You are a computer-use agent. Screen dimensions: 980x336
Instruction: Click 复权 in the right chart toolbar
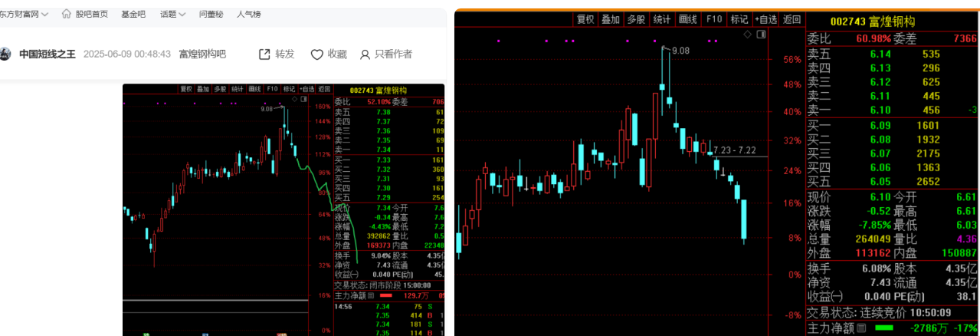point(585,19)
